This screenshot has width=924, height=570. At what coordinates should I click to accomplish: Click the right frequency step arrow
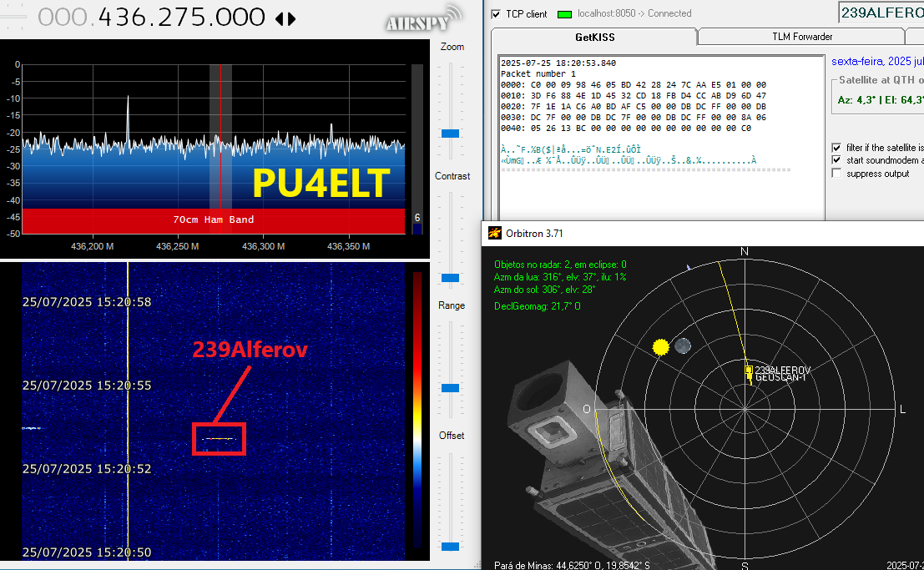click(291, 18)
